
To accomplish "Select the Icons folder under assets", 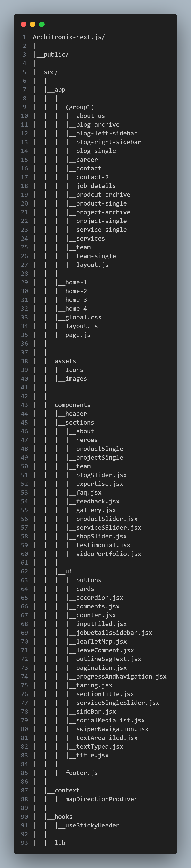I will click(x=74, y=370).
